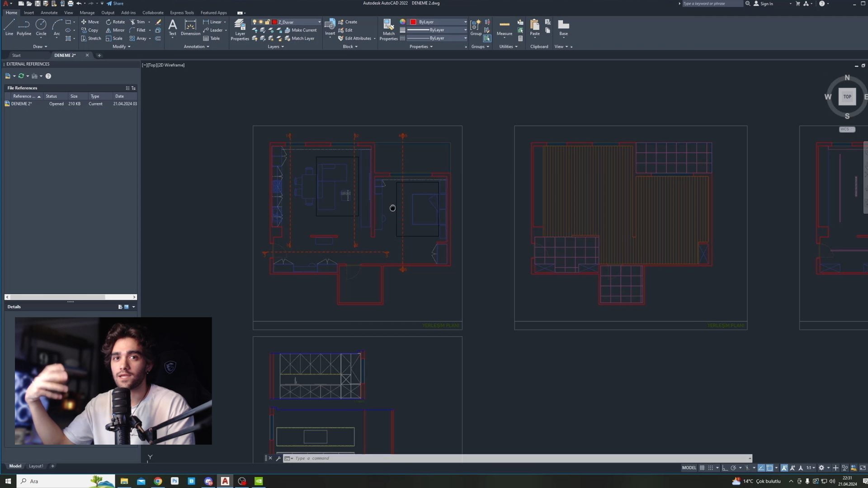The height and width of the screenshot is (488, 868).
Task: Toggle ortho mode in status bar
Action: (x=725, y=468)
